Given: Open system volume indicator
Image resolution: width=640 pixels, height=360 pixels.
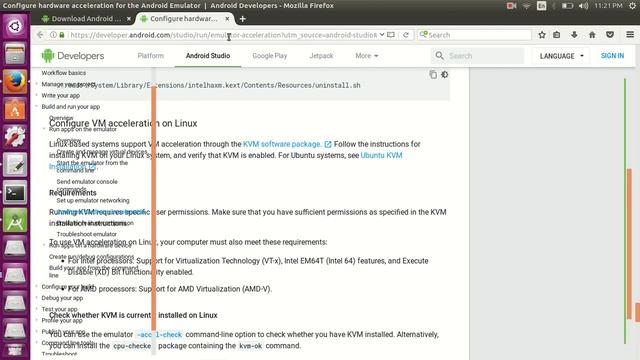Looking at the screenshot, I should (x=584, y=6).
